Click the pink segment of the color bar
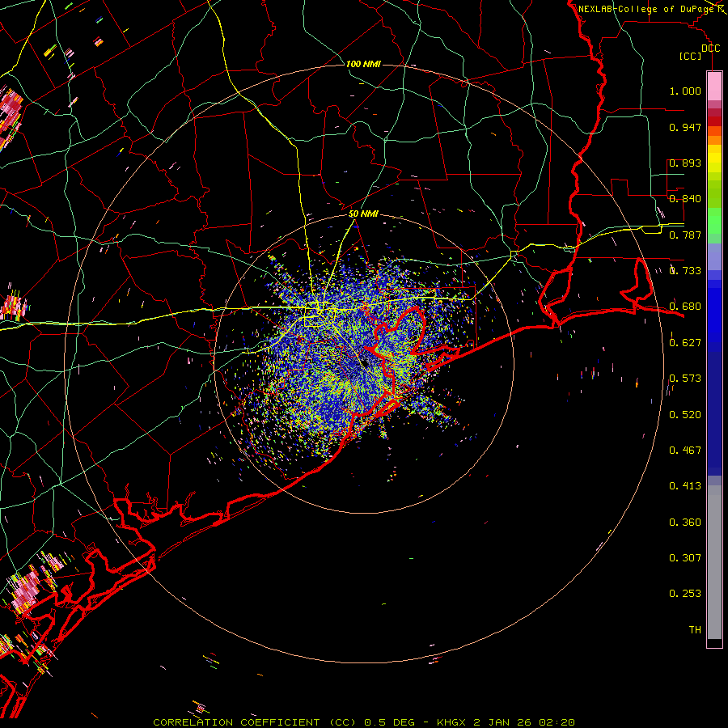The height and width of the screenshot is (728, 728). [714, 86]
